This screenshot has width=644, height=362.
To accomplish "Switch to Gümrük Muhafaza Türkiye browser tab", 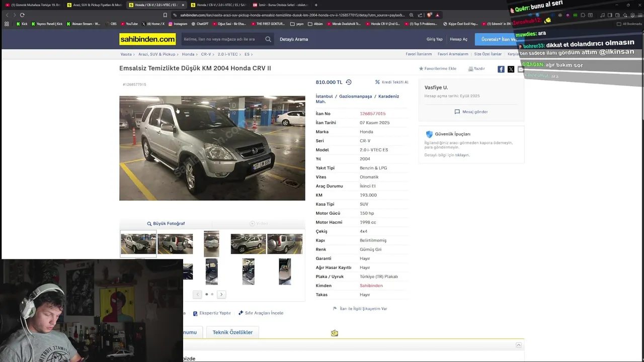I will [x=32, y=5].
